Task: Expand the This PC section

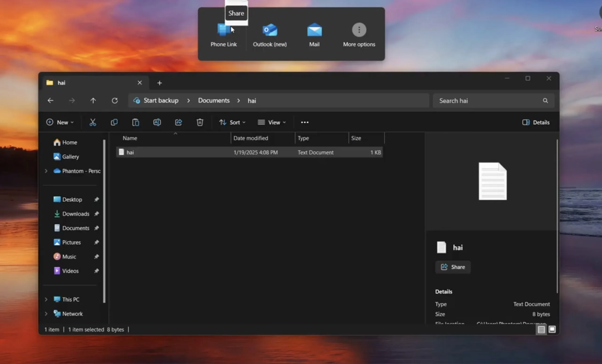Action: [x=46, y=299]
